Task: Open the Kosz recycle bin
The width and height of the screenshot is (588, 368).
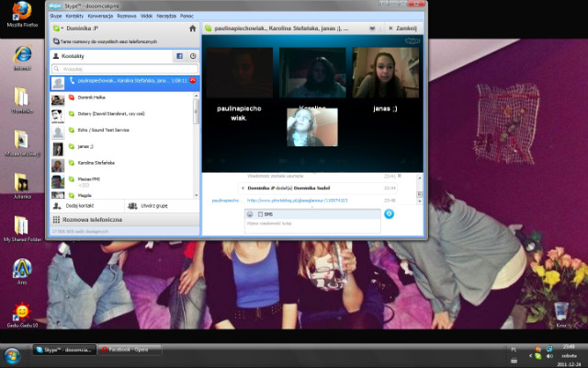Action: coord(561,315)
